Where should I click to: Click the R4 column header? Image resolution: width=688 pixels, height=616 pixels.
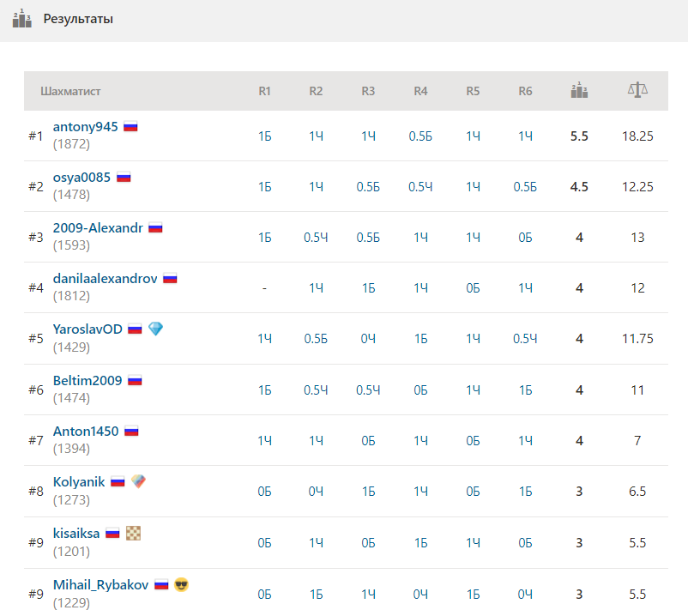pyautogui.click(x=420, y=91)
